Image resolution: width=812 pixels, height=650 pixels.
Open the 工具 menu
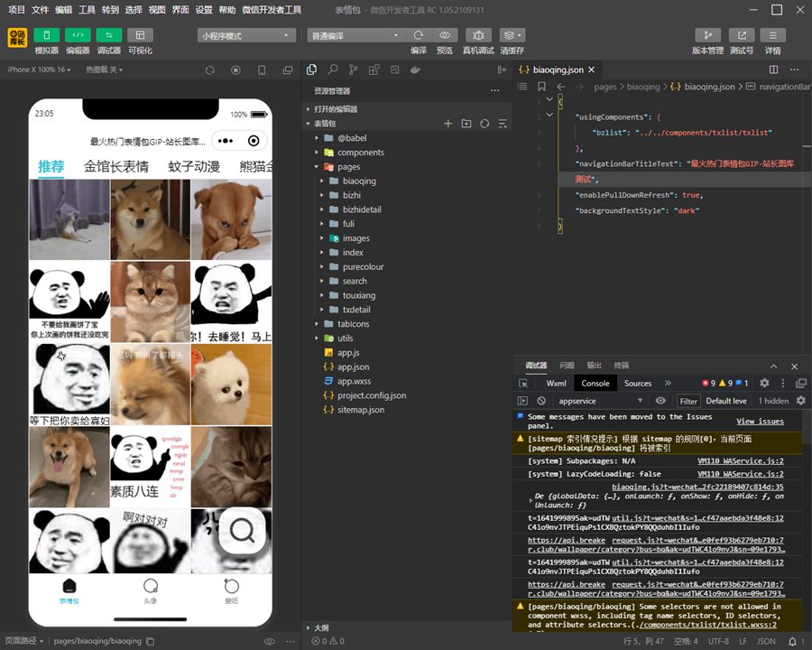[x=87, y=10]
